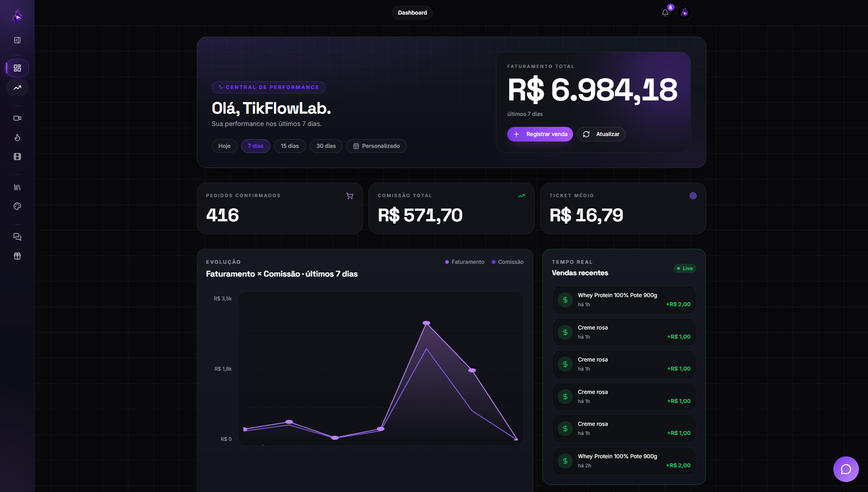Click the Whey Protein há 2h sale name
Screen dimensions: 868x492
click(x=617, y=456)
